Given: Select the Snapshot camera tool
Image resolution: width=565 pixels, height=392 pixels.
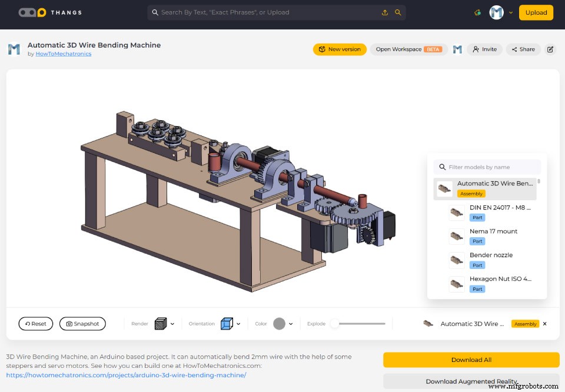Looking at the screenshot, I should [82, 323].
